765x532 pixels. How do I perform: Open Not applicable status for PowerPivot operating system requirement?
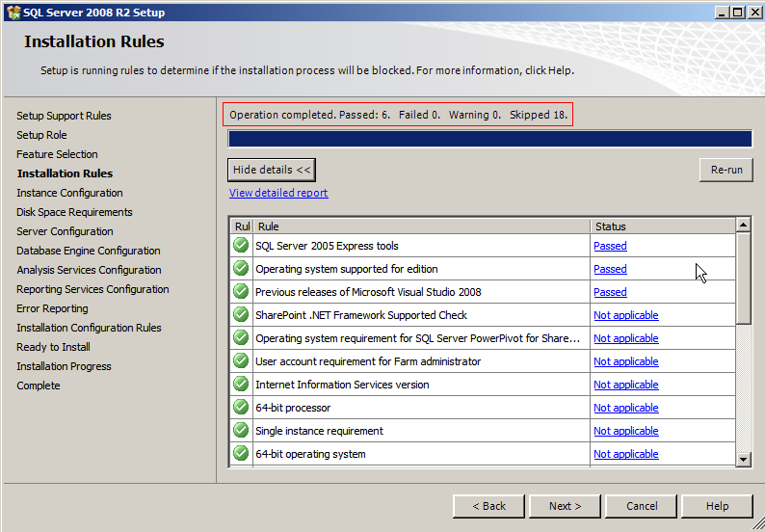(x=626, y=338)
